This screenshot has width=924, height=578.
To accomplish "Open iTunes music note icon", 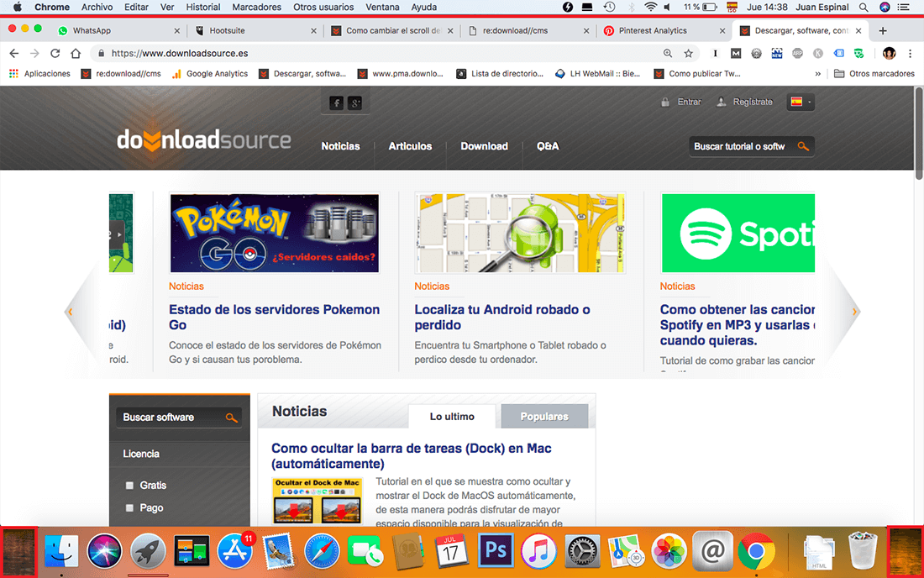I will click(538, 551).
